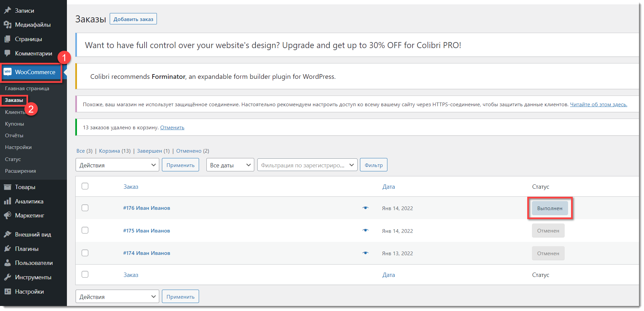Click Отменить undo link
Viewport: 644px width, 311px height.
pos(172,128)
